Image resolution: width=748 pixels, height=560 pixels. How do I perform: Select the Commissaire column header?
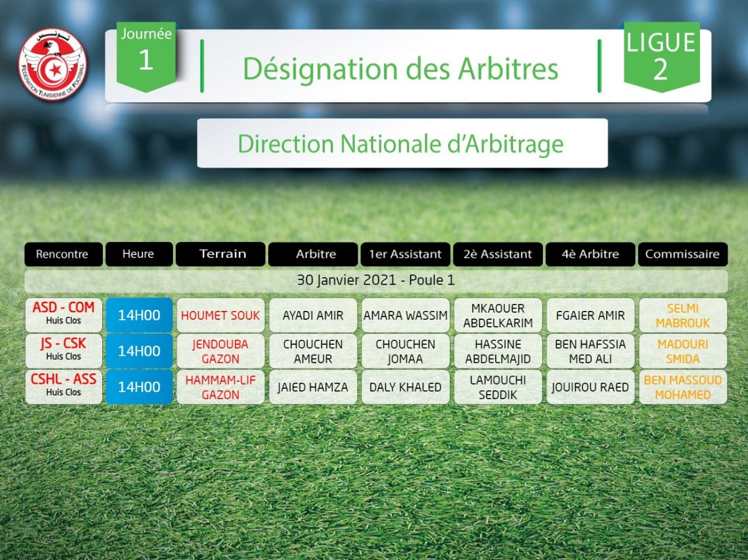tap(683, 254)
